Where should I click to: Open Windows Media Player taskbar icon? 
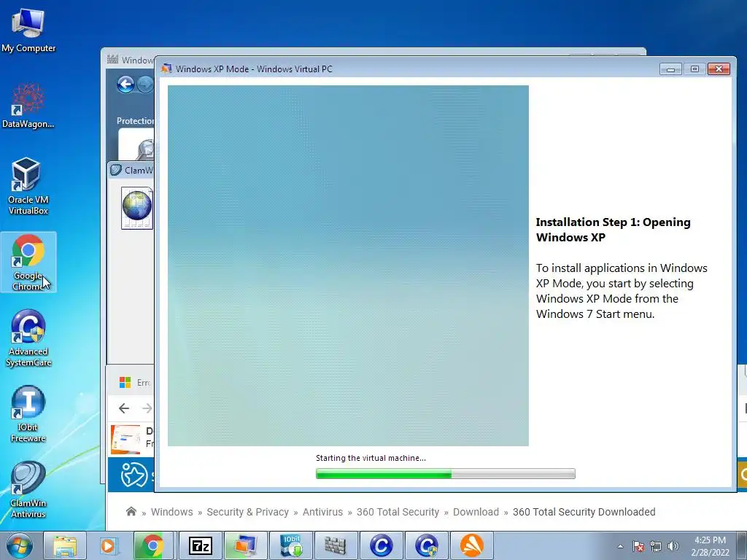(x=108, y=545)
